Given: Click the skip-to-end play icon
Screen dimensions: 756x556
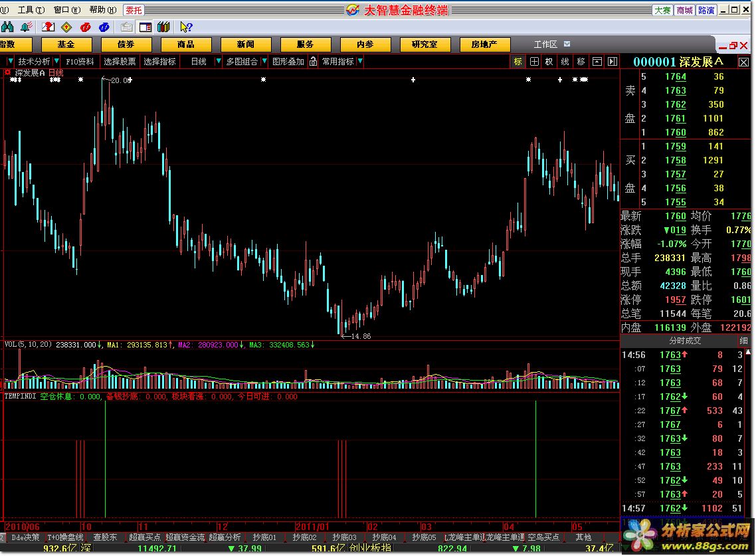Looking at the screenshot, I should point(613,61).
